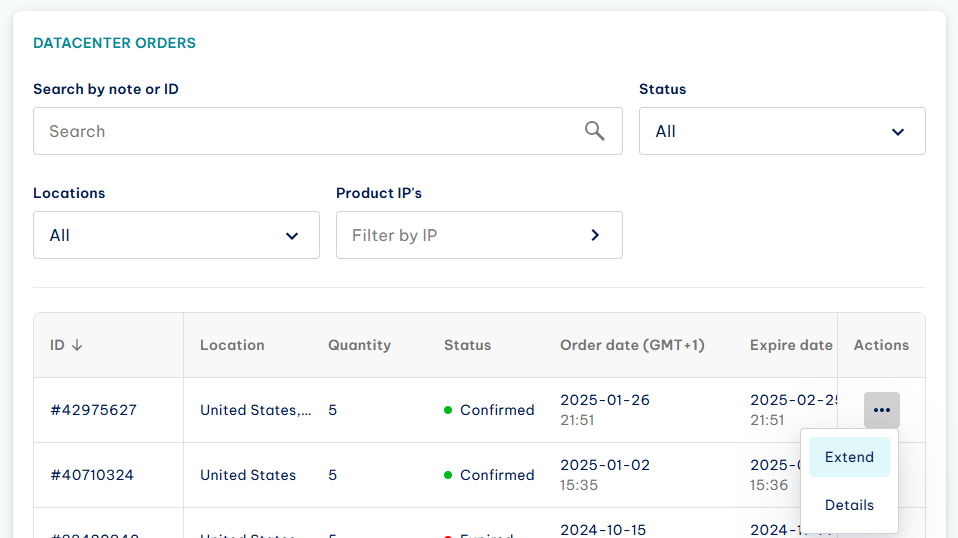Expand the Product IP's filter field
Viewport: 958px width, 538px height.
479,235
